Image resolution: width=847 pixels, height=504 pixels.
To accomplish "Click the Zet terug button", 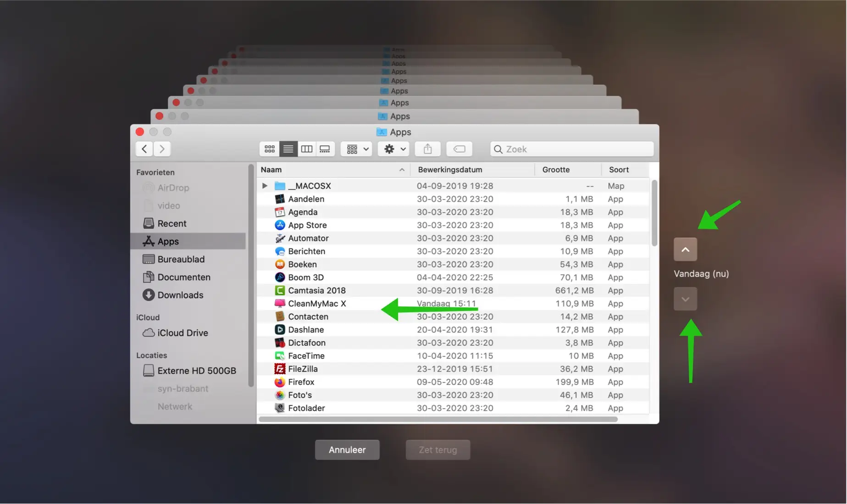I will (x=438, y=450).
